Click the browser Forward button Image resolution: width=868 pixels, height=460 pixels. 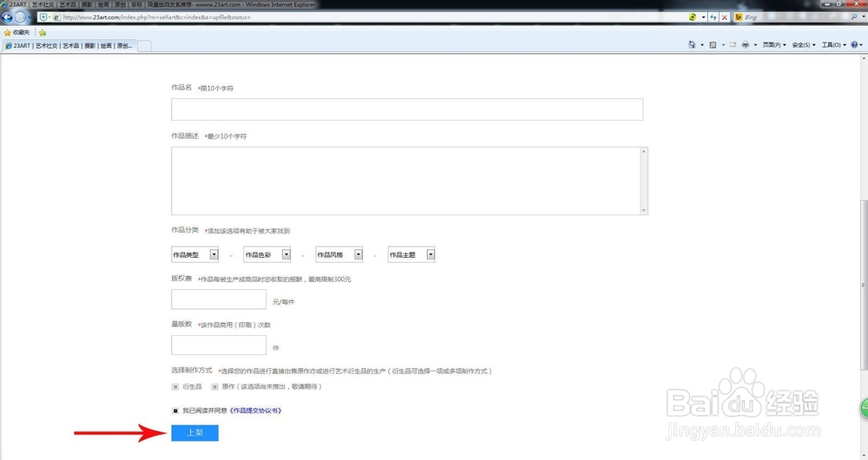pyautogui.click(x=20, y=17)
